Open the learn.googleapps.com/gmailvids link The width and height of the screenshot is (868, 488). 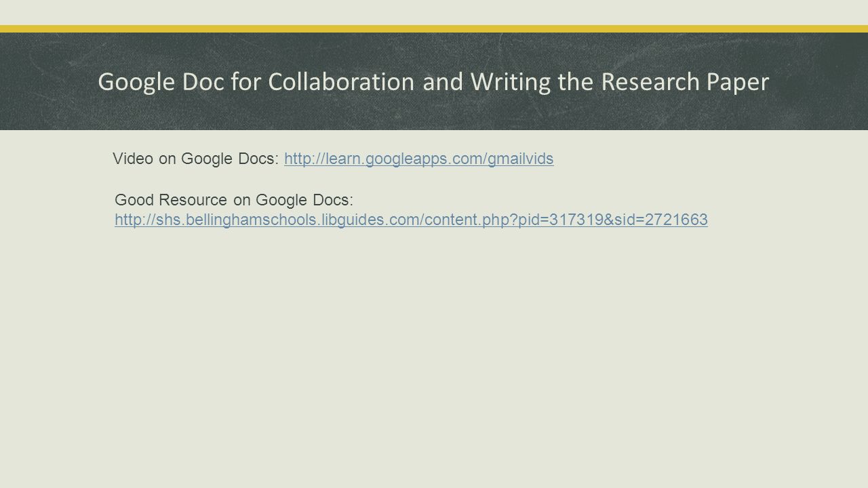pyautogui.click(x=419, y=159)
